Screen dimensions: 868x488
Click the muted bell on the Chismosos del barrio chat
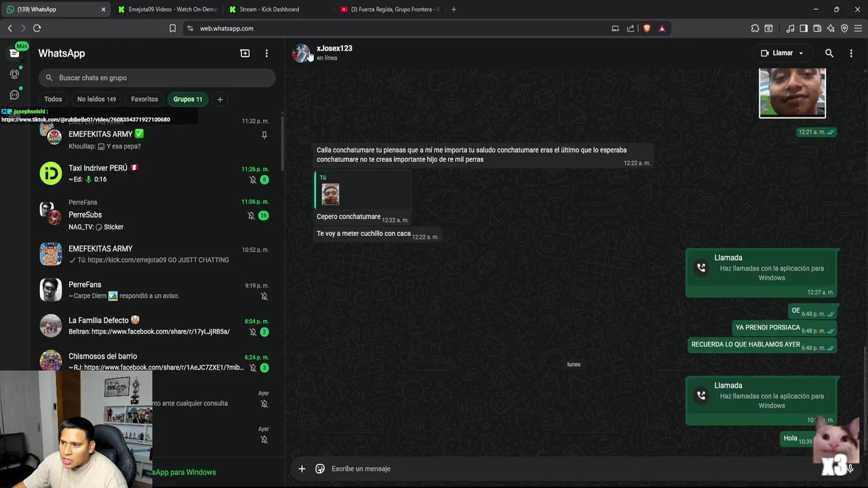[x=253, y=368]
